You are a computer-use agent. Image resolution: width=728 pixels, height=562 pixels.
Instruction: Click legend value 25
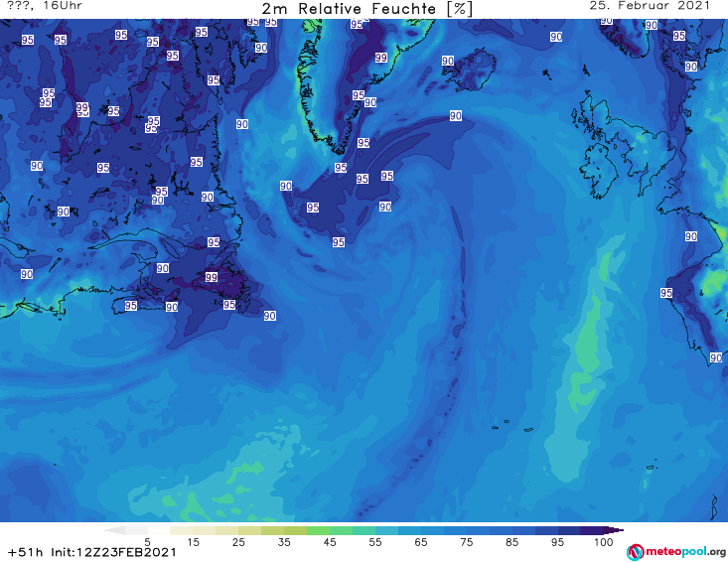point(238,542)
